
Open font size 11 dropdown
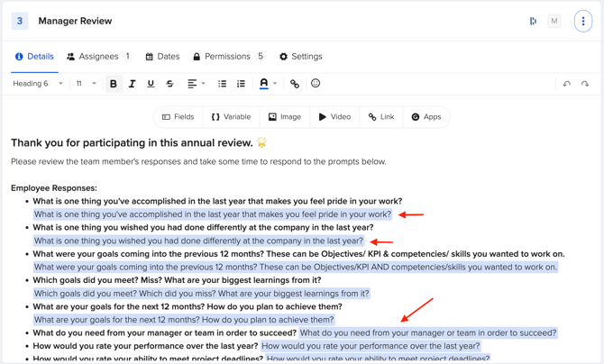[86, 84]
